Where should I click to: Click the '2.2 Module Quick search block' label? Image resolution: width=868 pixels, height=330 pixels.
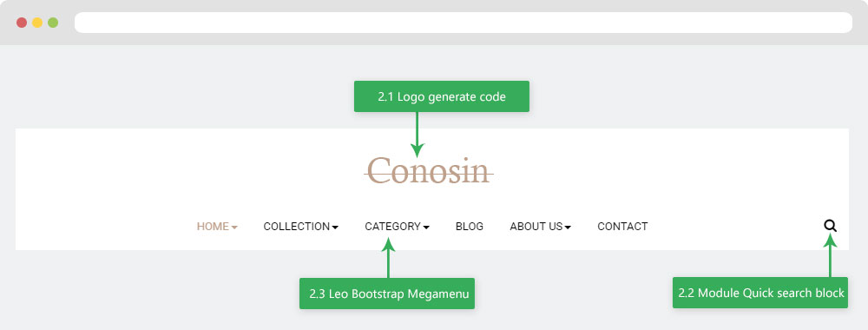point(760,293)
